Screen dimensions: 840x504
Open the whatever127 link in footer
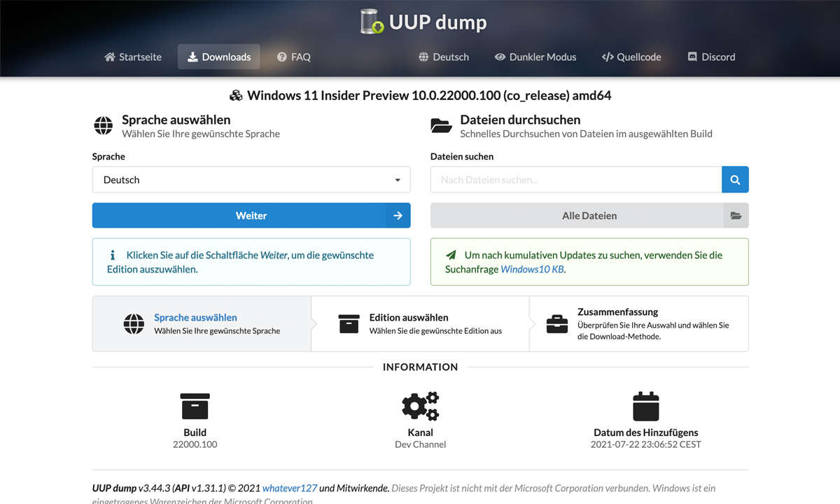(x=290, y=488)
